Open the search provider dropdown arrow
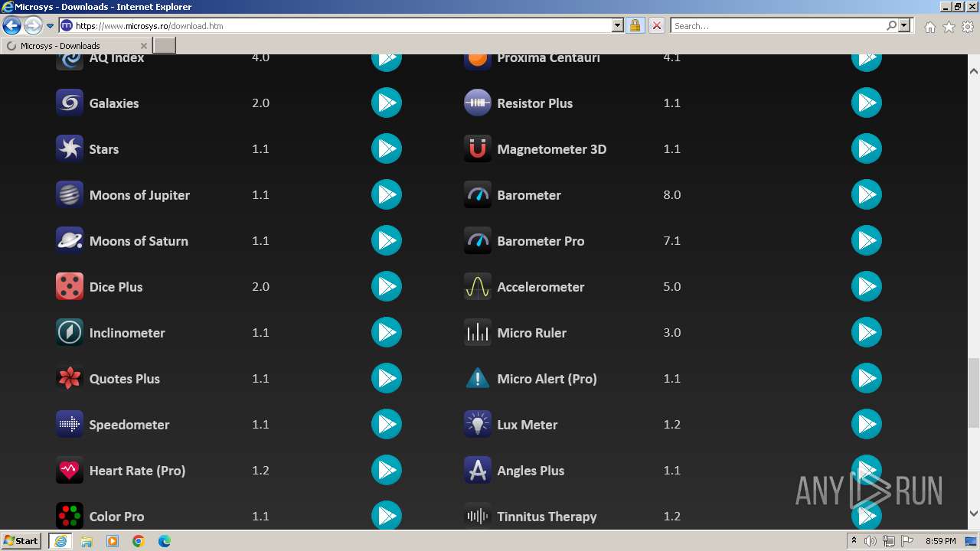 tap(905, 26)
